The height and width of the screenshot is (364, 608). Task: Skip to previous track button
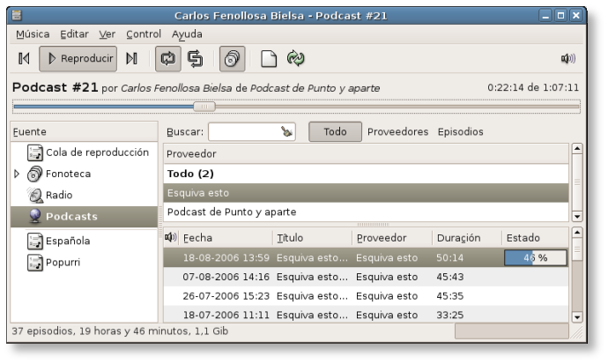pos(24,59)
